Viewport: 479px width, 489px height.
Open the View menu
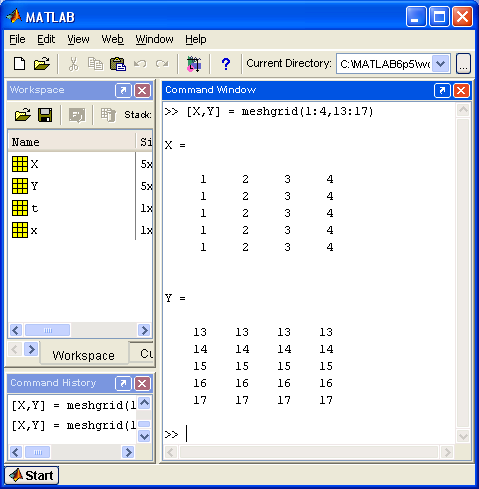tap(78, 39)
